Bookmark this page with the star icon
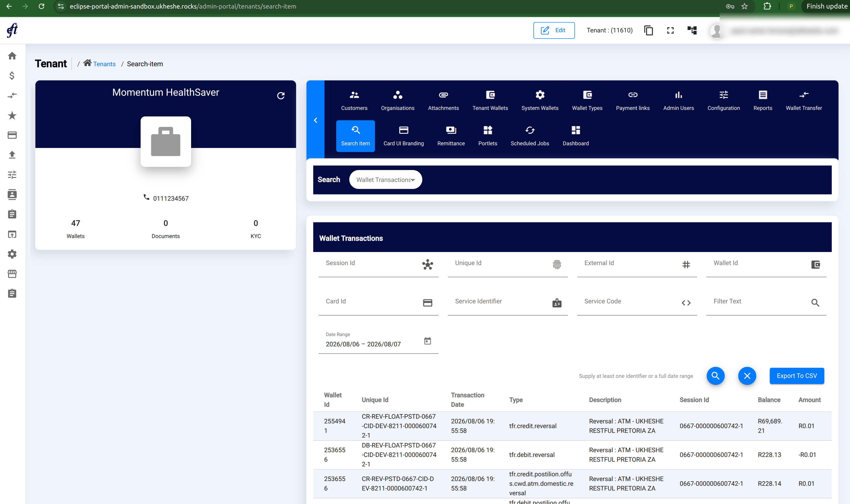This screenshot has height=504, width=850. [x=744, y=6]
